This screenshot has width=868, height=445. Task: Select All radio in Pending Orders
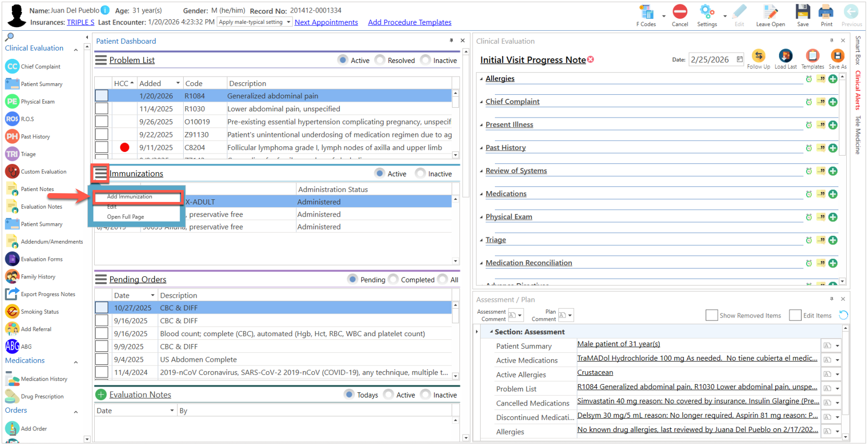coord(442,279)
